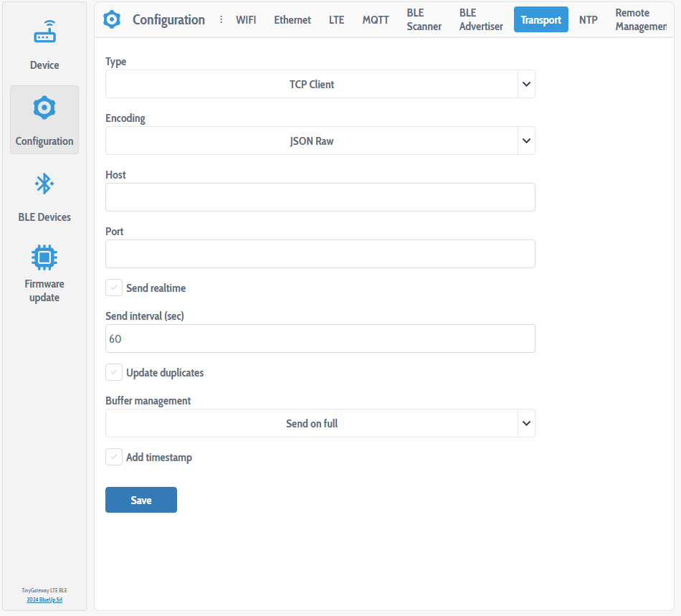Switch to the MQTT tab
Image resolution: width=681 pixels, height=616 pixels.
pyautogui.click(x=376, y=19)
